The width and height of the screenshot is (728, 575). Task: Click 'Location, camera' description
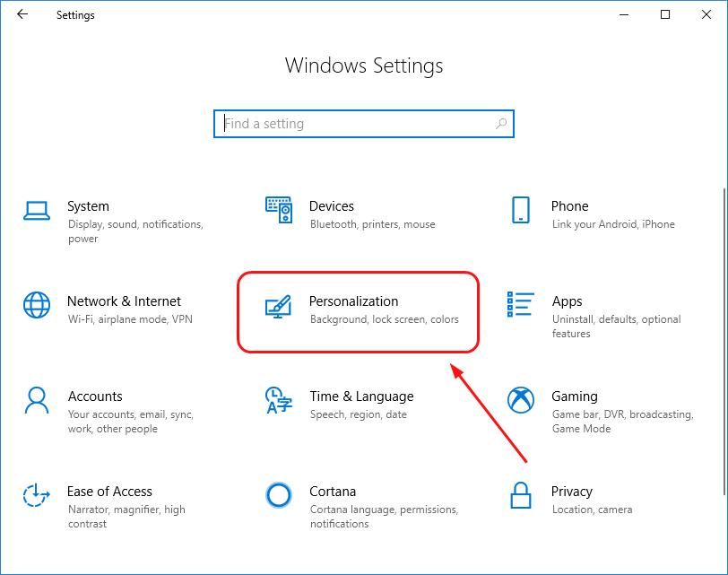tap(592, 510)
